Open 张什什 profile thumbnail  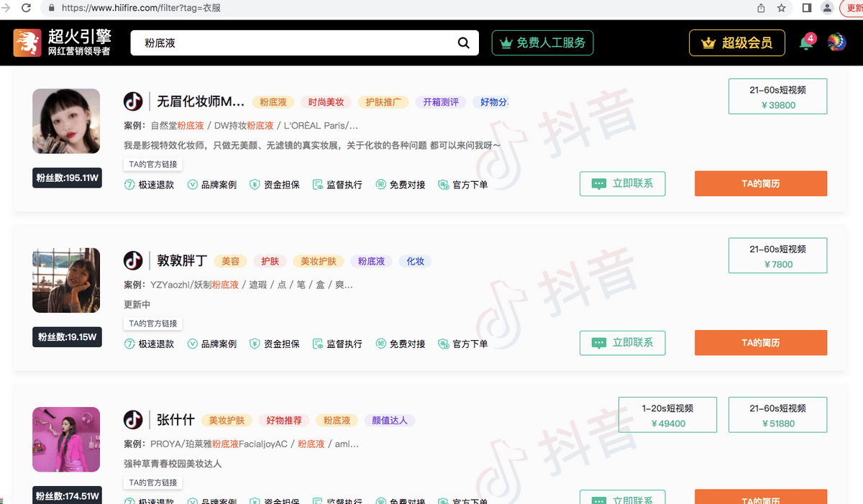[x=66, y=440]
